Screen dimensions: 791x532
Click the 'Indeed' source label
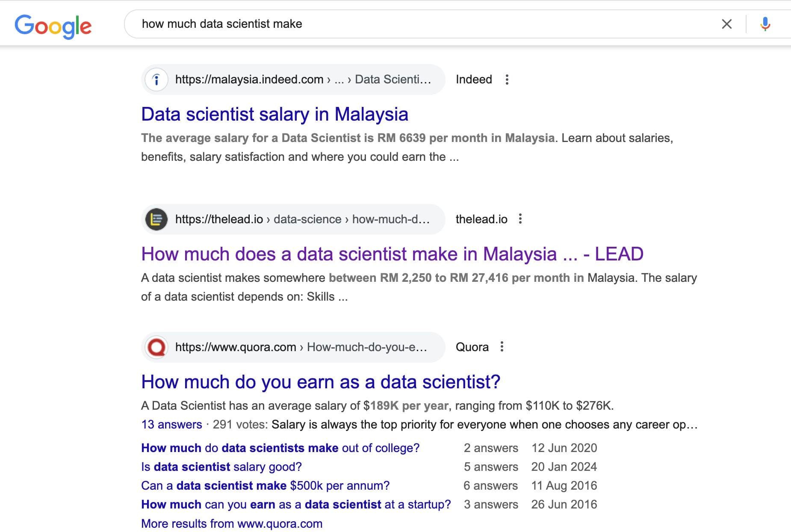(474, 80)
